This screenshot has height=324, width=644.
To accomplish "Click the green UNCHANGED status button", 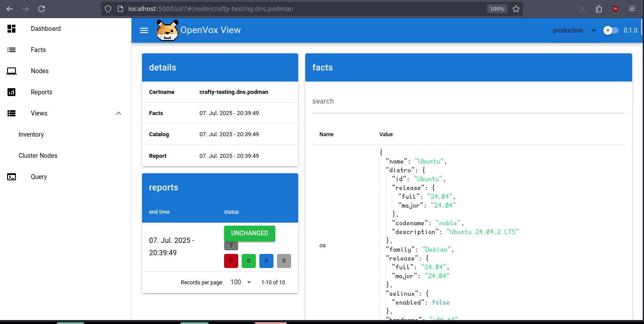I will click(x=249, y=233).
